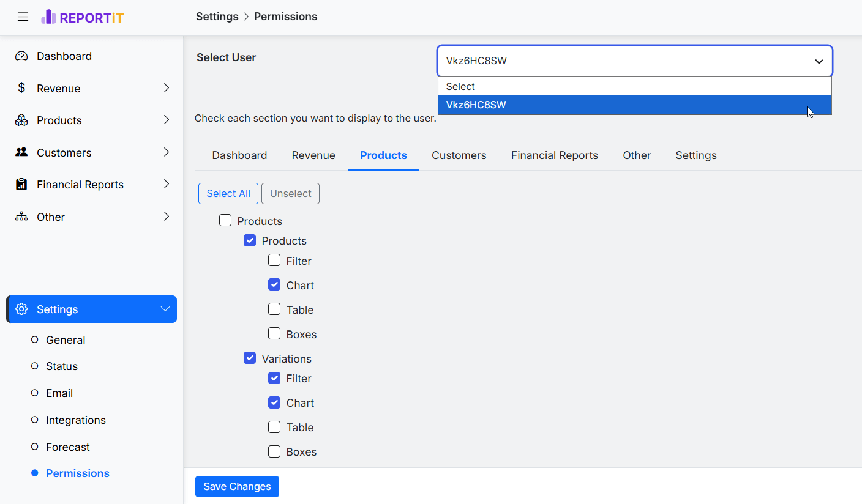Open General settings page

[66, 340]
